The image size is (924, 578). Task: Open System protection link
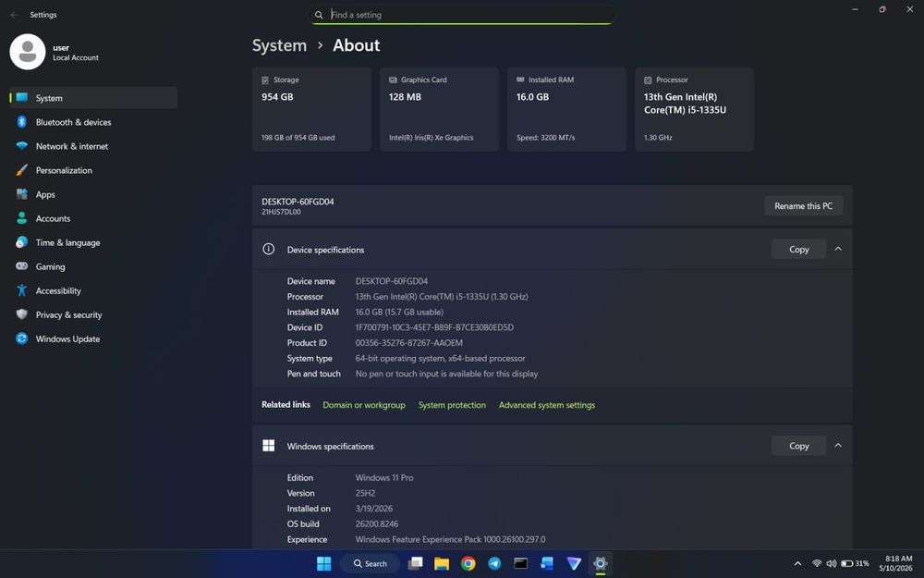coord(452,405)
